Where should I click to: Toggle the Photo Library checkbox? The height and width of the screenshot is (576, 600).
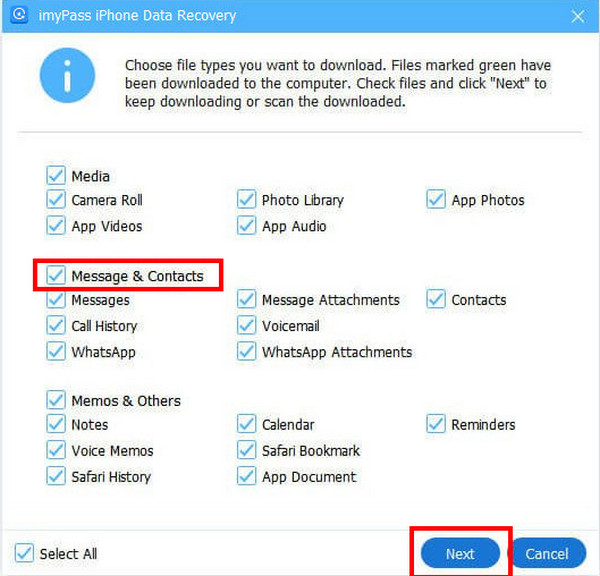pos(246,199)
